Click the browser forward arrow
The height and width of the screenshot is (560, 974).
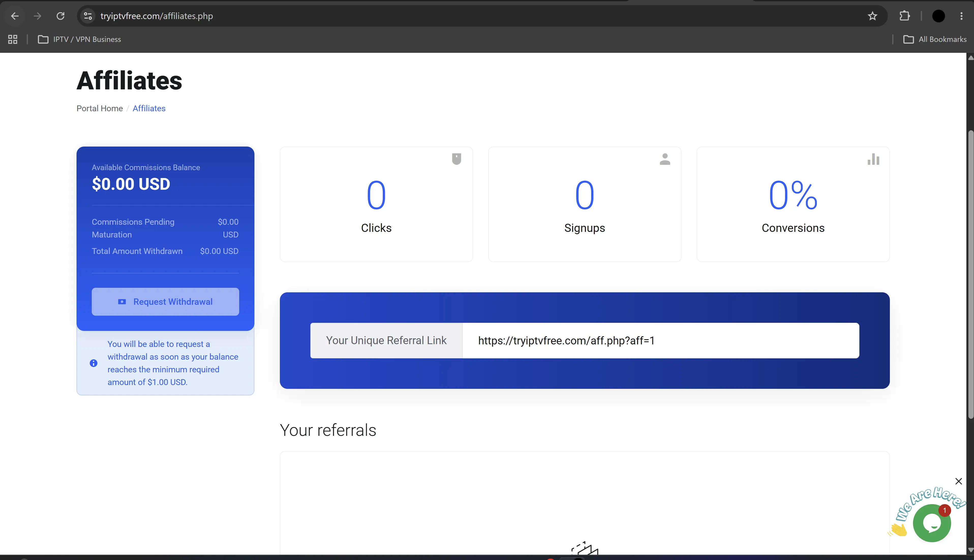(37, 16)
